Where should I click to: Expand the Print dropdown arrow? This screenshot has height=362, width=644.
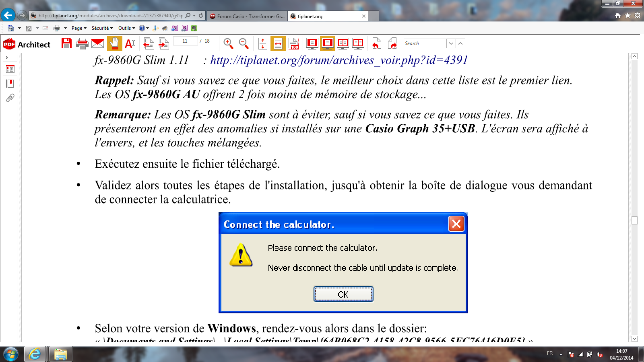(x=65, y=28)
